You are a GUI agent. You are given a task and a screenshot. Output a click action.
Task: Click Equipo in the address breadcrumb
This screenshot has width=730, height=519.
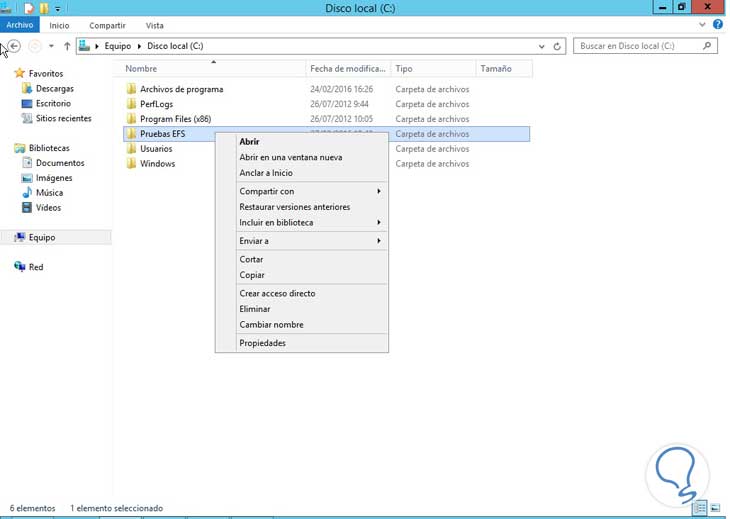[117, 46]
